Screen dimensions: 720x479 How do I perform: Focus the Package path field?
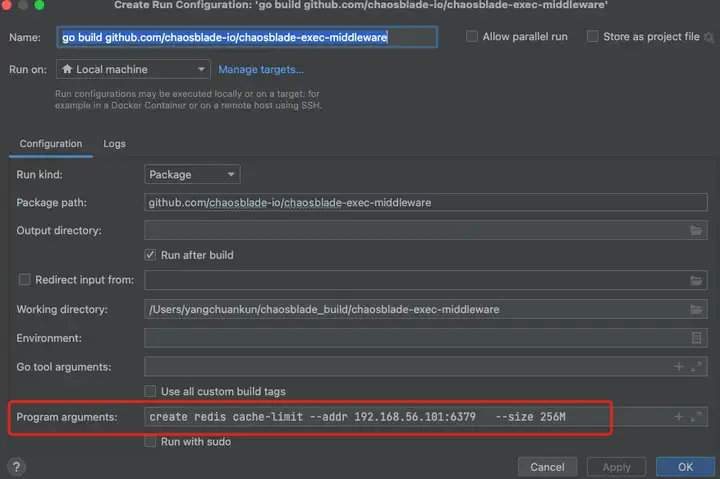(426, 203)
